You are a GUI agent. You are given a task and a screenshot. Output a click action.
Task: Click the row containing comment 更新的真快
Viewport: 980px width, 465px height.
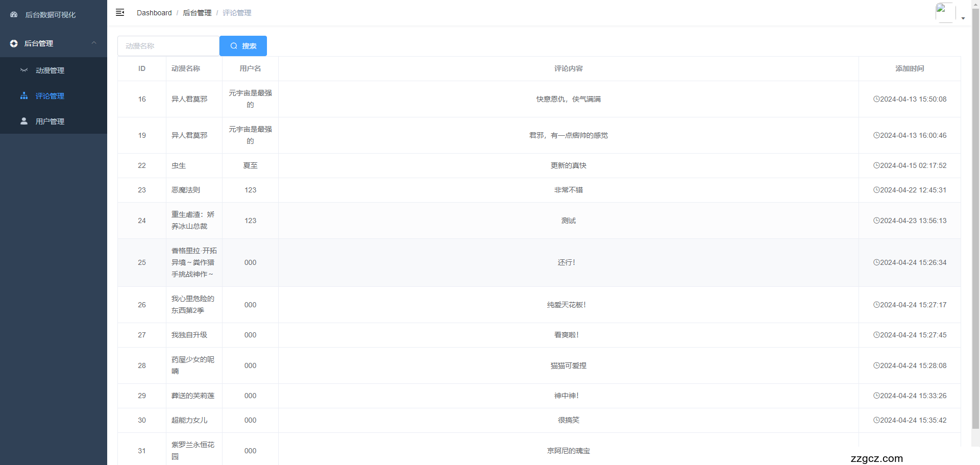[x=568, y=165]
